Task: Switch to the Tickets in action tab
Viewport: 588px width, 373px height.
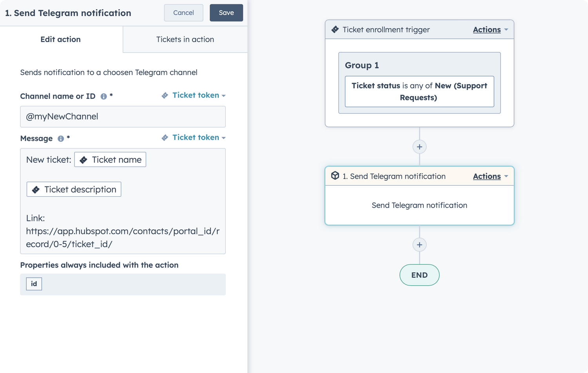Action: tap(185, 39)
